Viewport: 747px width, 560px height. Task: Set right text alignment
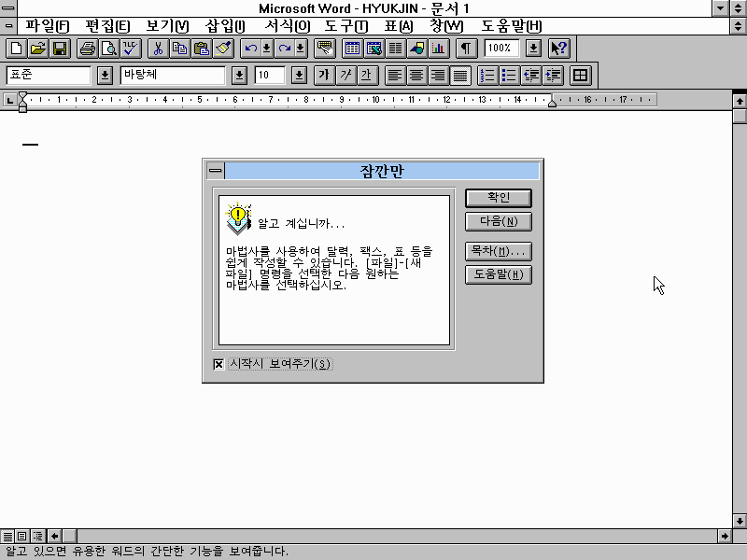pos(438,76)
